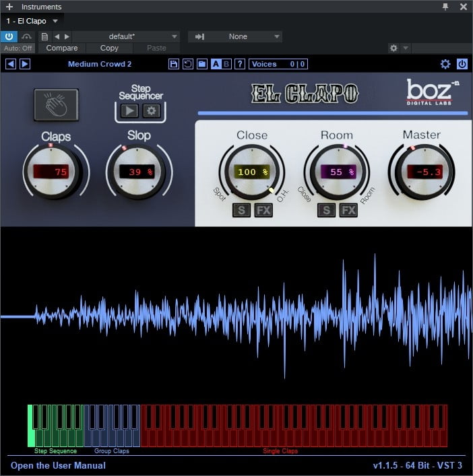
Task: Open Step Sequencer settings gear
Action: coord(152,111)
